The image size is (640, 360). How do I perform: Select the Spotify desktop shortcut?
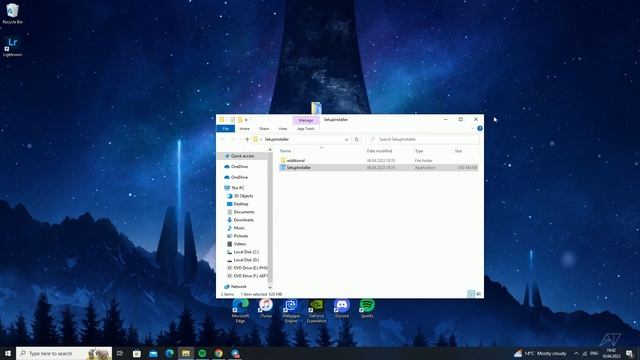point(367,309)
